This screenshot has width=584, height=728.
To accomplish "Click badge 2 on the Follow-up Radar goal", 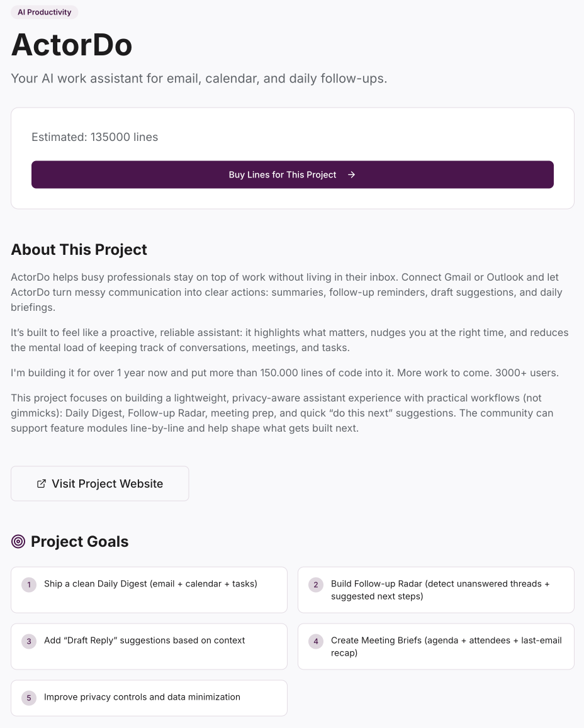I will point(316,585).
